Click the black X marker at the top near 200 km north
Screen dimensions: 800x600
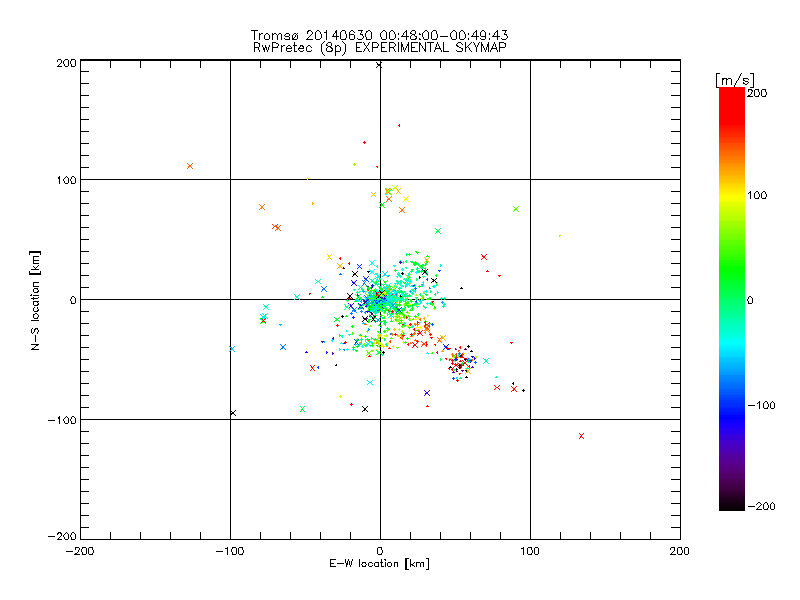(x=379, y=65)
